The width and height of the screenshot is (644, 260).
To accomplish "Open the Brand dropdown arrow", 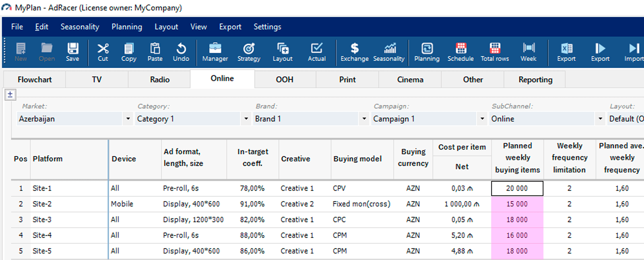I will [x=364, y=119].
